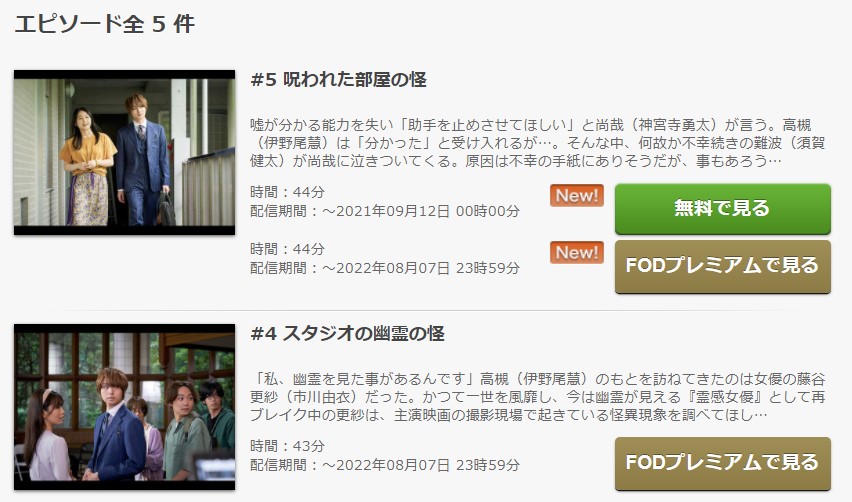
Task: Select episode 4 synopsis text about 藤谷更紗
Action: click(538, 397)
